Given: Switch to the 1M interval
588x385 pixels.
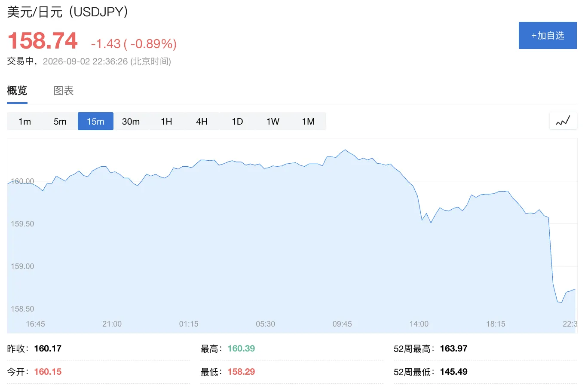Looking at the screenshot, I should click(x=308, y=121).
